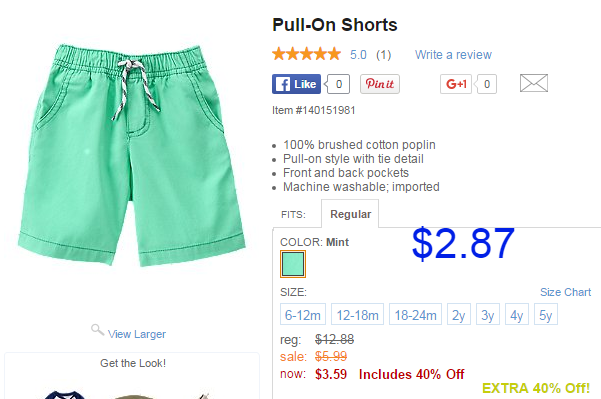Pick the 18-24m size option
Viewport: 601px width, 399px height.
tap(415, 314)
